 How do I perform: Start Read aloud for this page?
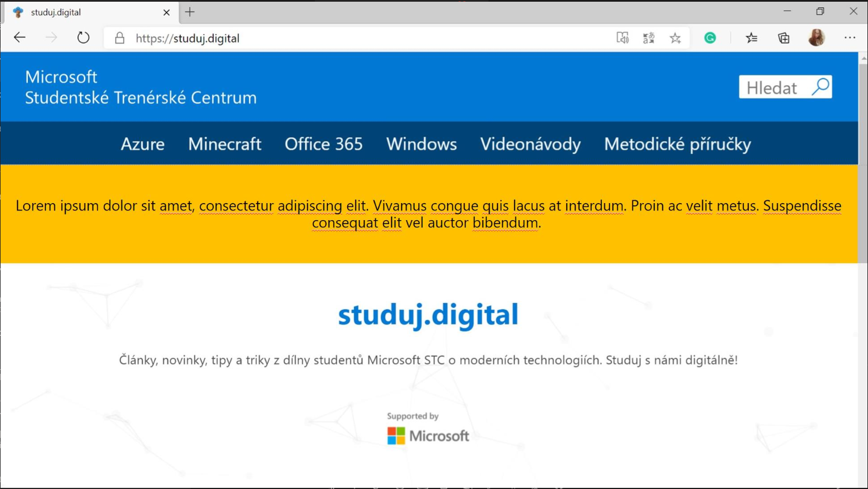pyautogui.click(x=622, y=38)
